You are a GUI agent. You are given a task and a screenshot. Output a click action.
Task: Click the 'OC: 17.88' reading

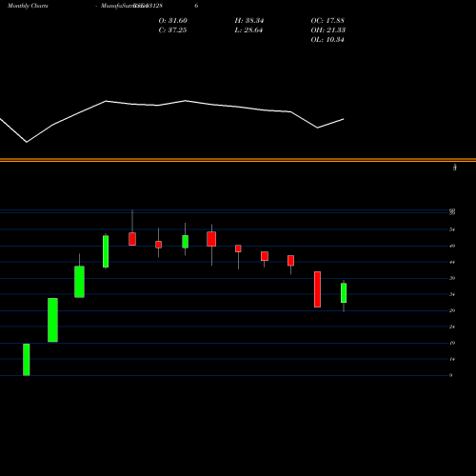pos(327,21)
